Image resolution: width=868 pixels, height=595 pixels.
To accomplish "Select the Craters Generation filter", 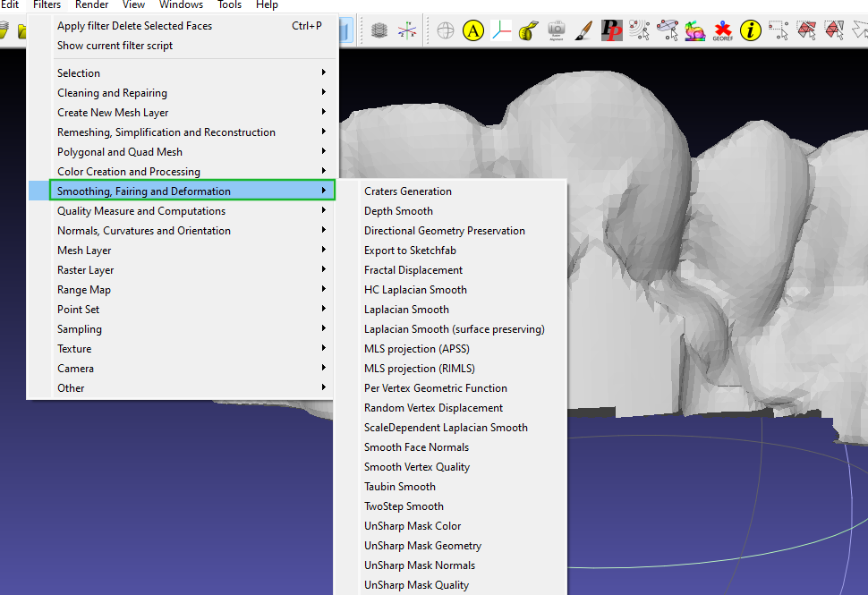I will pyautogui.click(x=407, y=191).
